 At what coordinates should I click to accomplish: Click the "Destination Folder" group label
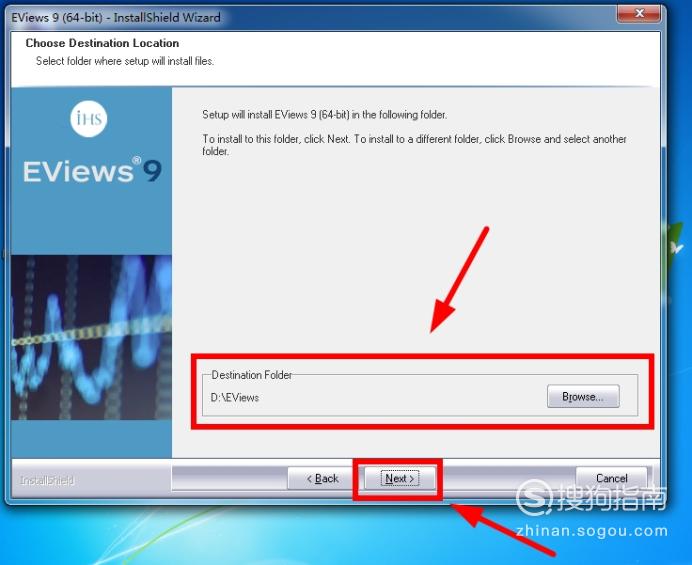tap(252, 375)
